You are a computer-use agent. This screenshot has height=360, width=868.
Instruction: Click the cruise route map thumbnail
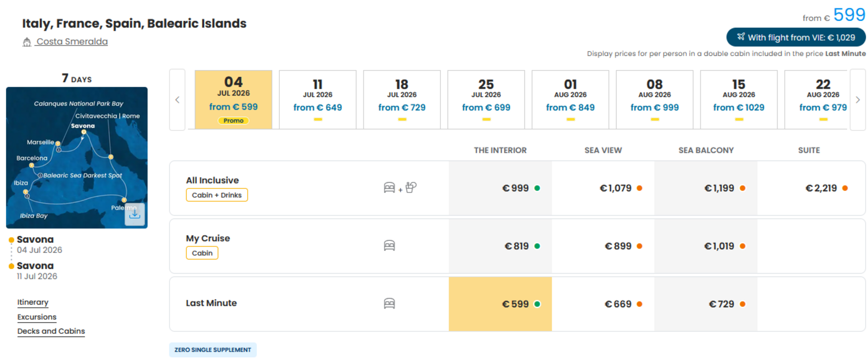point(77,157)
